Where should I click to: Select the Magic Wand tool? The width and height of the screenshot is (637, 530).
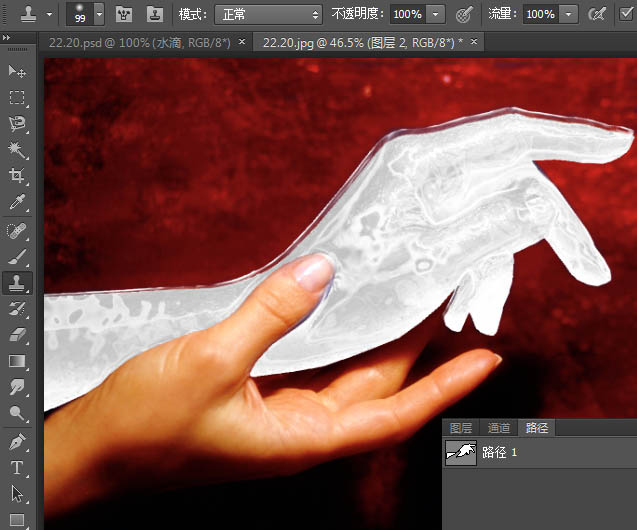pyautogui.click(x=17, y=149)
